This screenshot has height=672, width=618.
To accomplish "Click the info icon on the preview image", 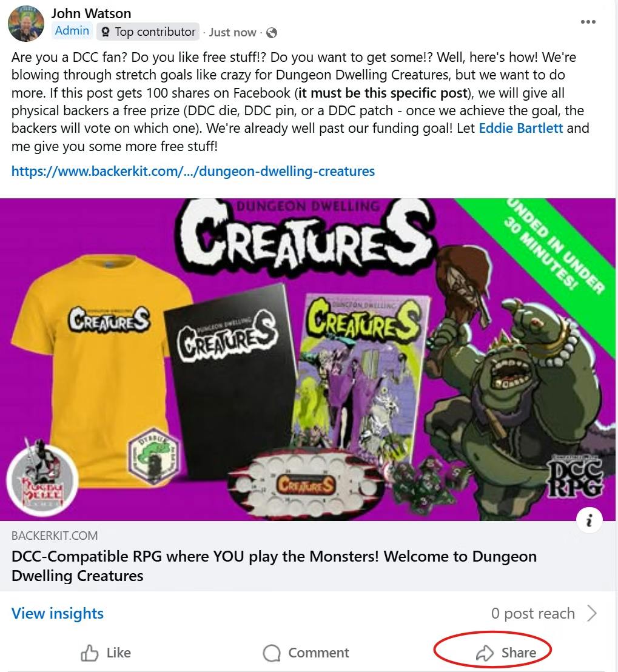I will coord(589,520).
